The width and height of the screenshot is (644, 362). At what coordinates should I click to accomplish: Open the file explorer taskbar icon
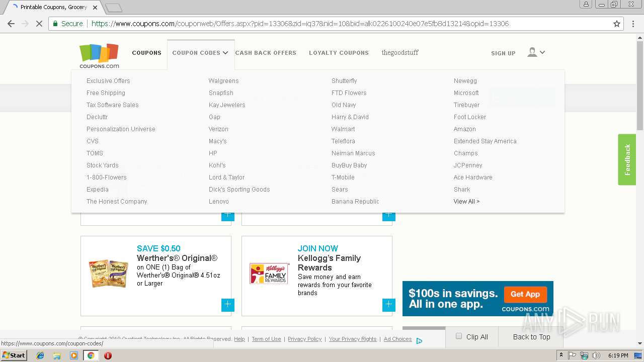coord(57,355)
